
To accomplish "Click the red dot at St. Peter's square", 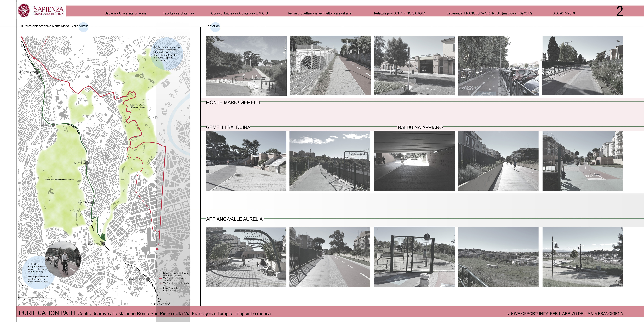I will [157, 249].
